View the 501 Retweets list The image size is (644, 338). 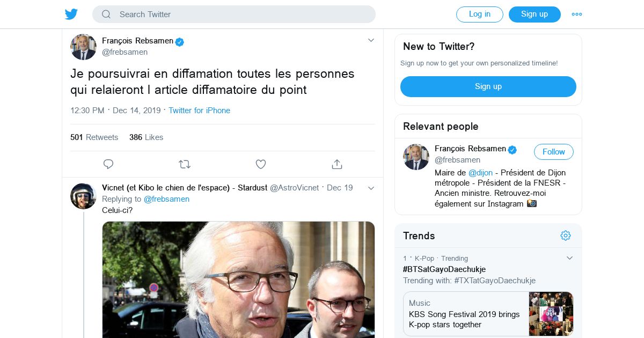coord(94,137)
